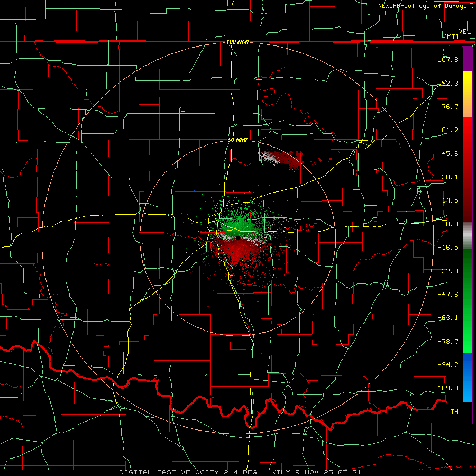Click the 76.7 legend value
Image resolution: width=476 pixels, height=476 pixels.
point(450,106)
